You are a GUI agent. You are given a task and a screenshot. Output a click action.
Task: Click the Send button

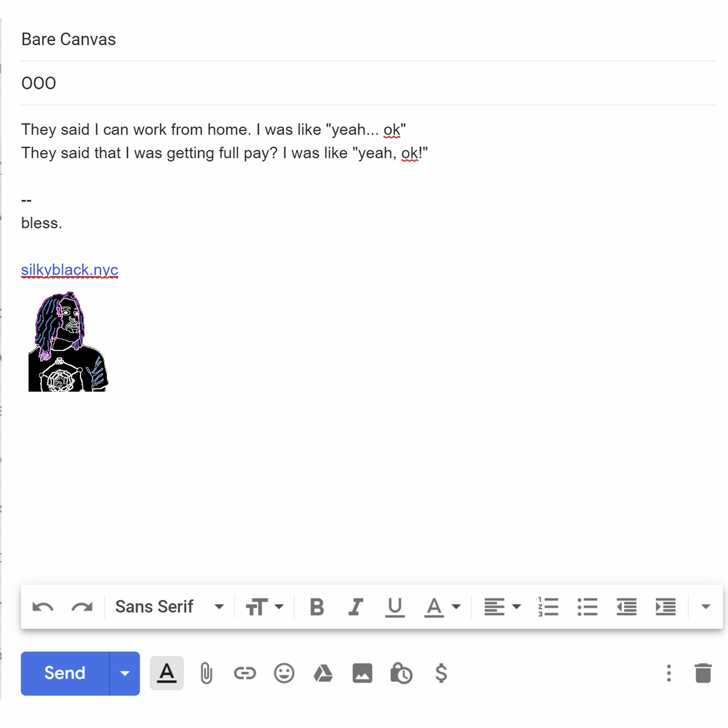click(65, 673)
